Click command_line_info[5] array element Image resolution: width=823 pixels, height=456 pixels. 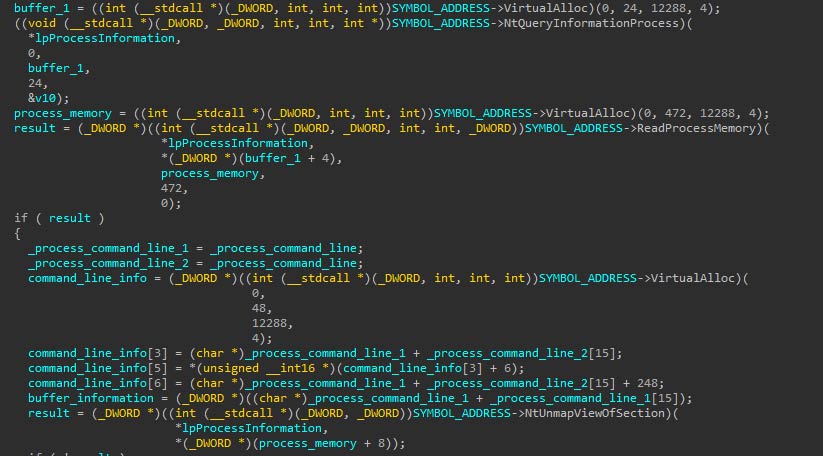[98, 368]
